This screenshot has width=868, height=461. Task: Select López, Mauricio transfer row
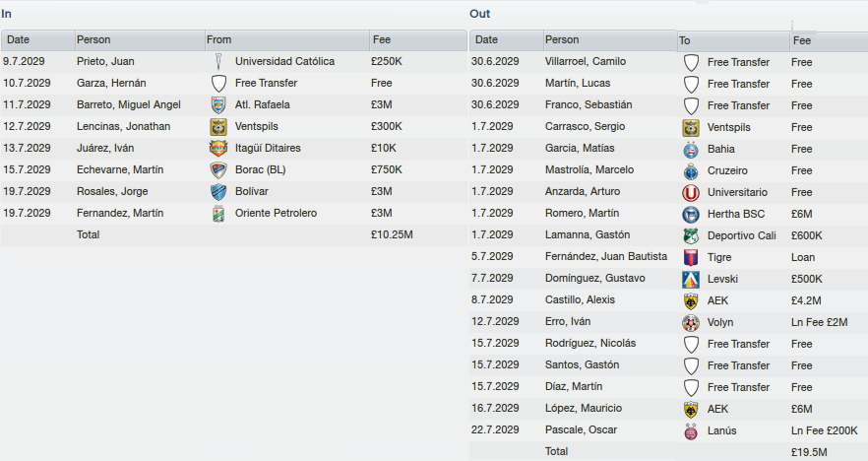669,409
